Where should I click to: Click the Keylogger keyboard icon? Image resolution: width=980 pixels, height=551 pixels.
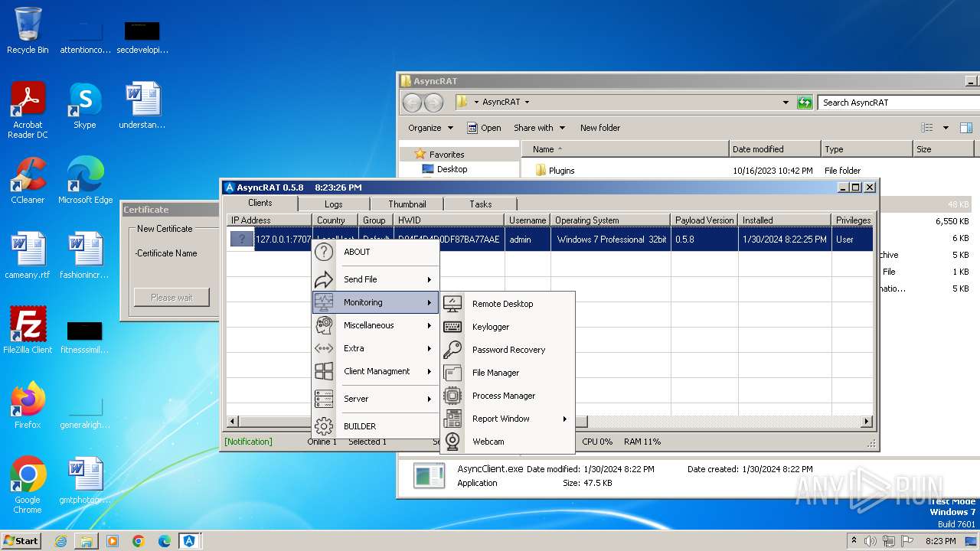[x=452, y=327]
